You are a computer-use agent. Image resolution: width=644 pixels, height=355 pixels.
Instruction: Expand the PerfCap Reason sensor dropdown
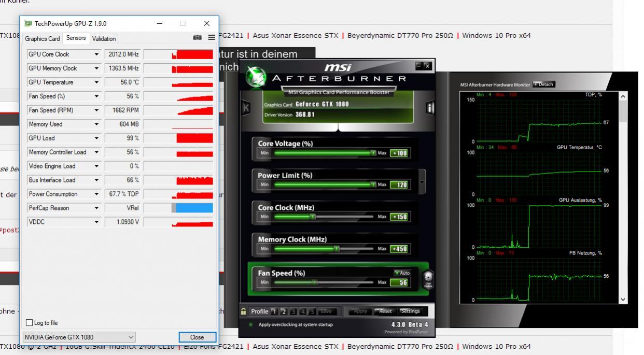click(x=96, y=208)
